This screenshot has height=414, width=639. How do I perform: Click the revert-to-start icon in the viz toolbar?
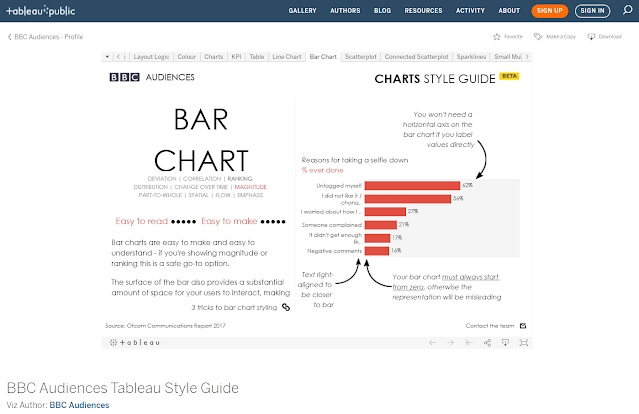coord(469,343)
